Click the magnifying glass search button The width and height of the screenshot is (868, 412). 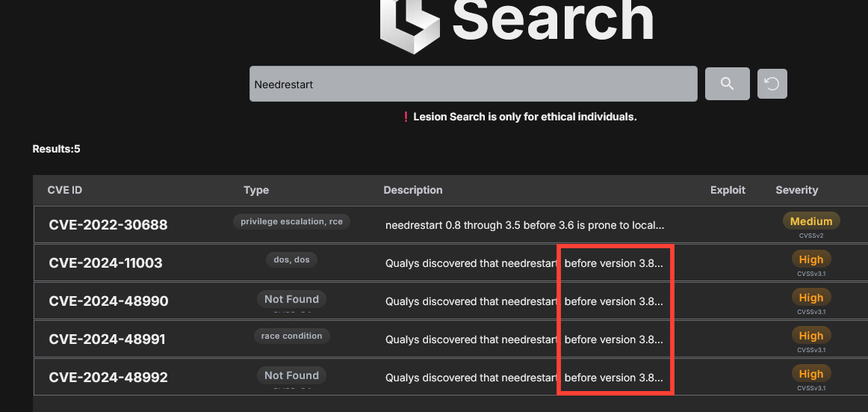727,84
